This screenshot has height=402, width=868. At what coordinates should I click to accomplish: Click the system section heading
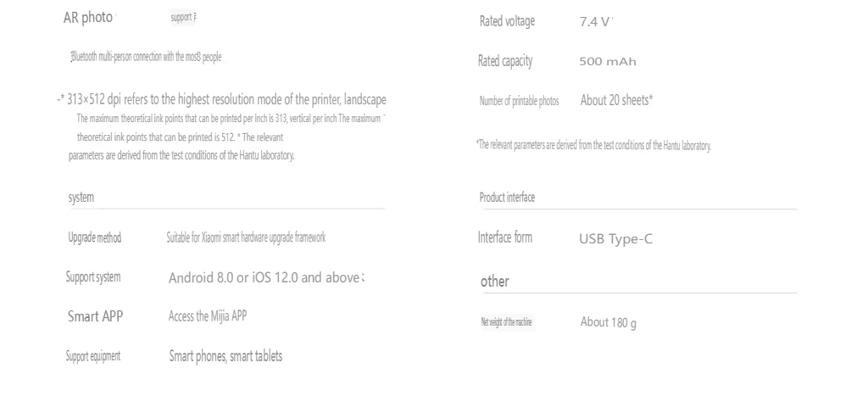81,197
